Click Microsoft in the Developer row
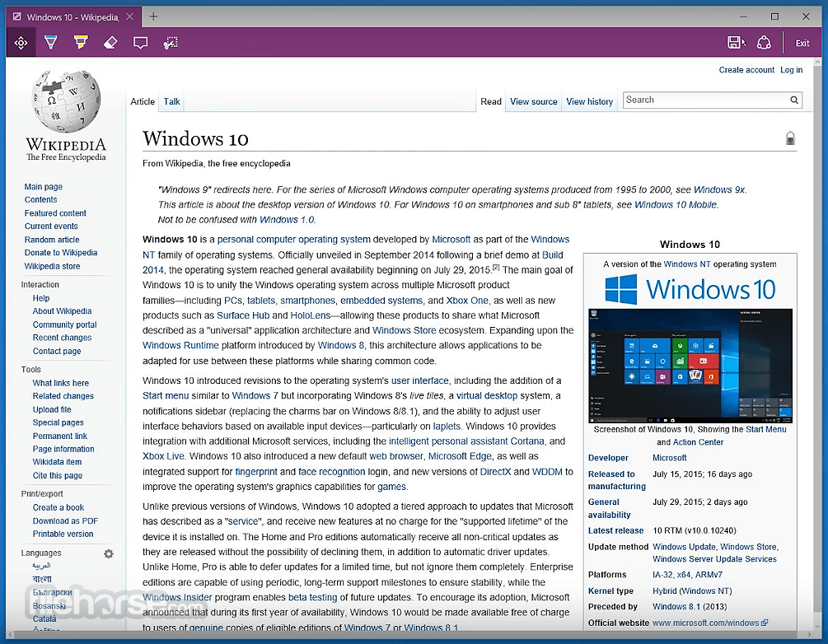828x644 pixels. point(669,458)
